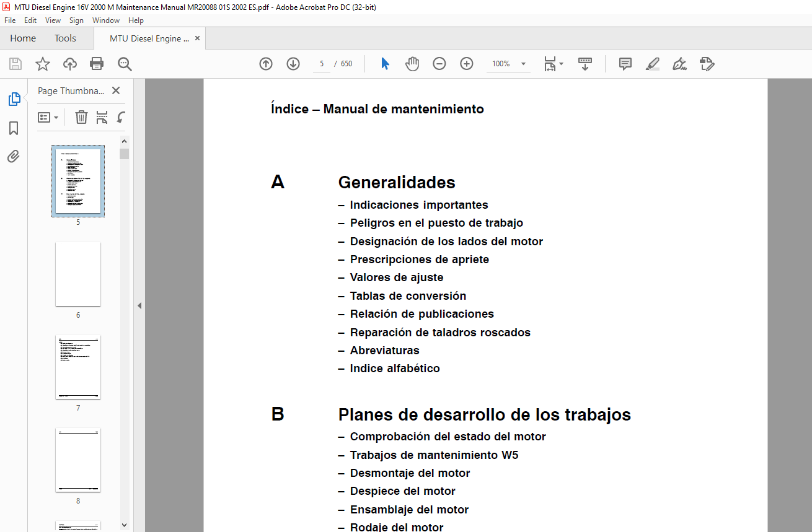812x532 pixels.
Task: Click 'Indice alfabético' entry
Action: (395, 368)
